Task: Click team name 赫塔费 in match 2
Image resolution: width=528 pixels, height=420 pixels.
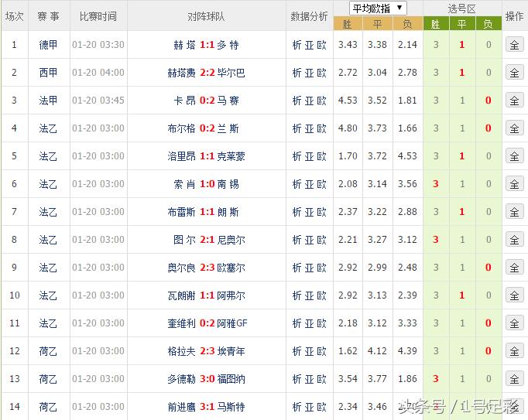Action: [x=181, y=73]
